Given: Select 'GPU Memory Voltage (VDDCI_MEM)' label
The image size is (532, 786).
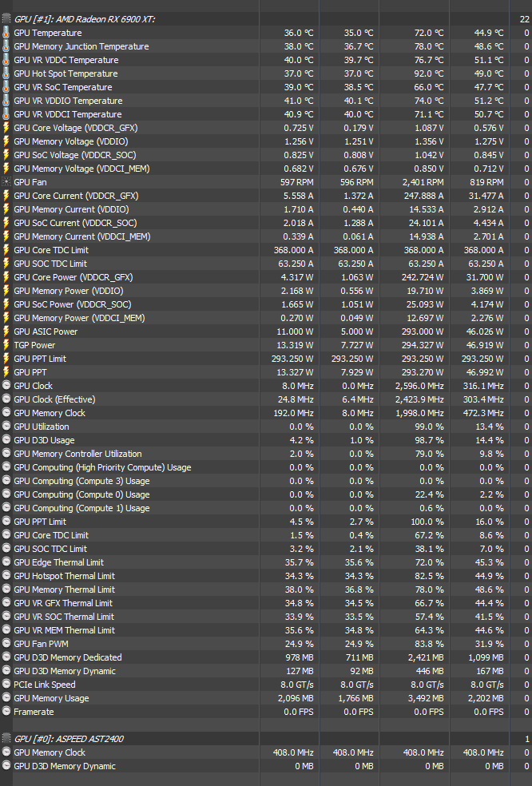Looking at the screenshot, I should pyautogui.click(x=81, y=169).
